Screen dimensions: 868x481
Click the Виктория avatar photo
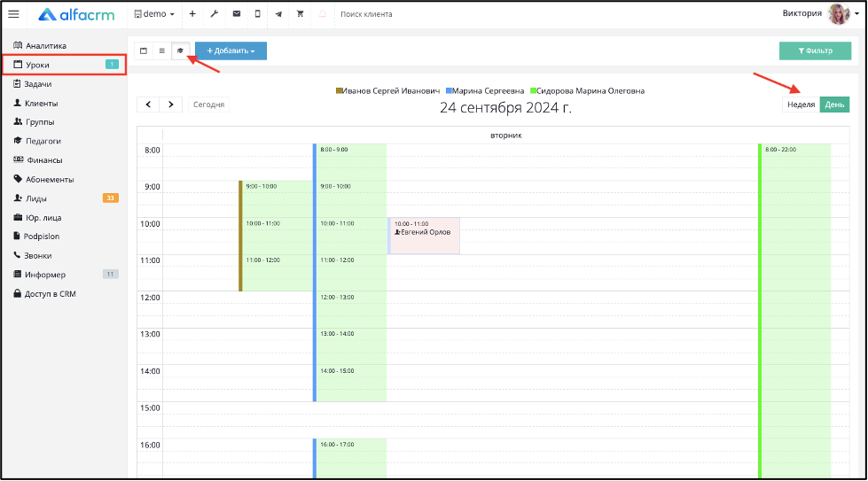839,14
